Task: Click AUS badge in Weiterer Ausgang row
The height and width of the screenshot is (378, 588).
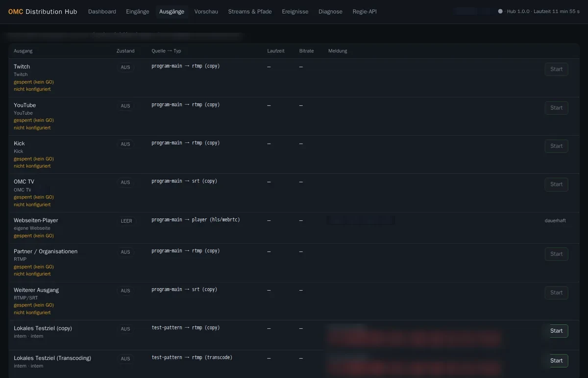Action: (x=125, y=291)
